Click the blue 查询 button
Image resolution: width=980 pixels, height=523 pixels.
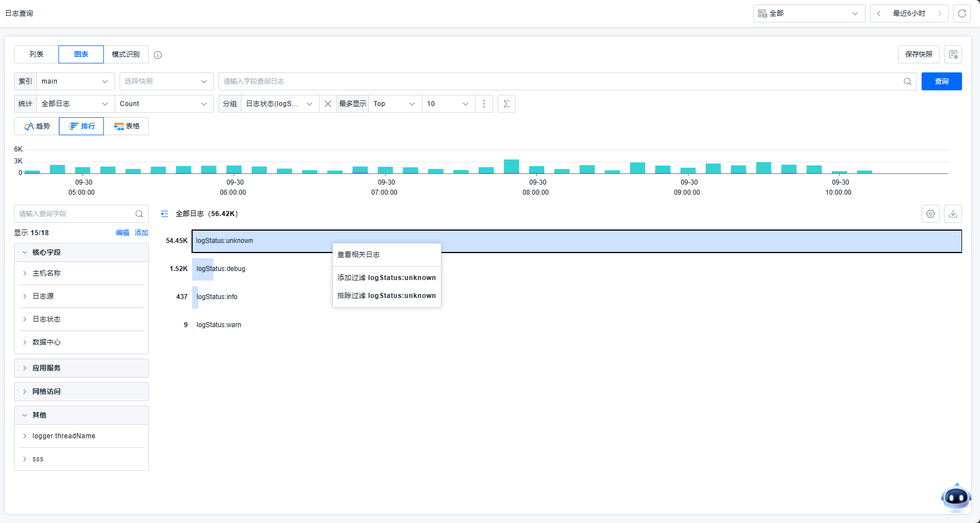pyautogui.click(x=941, y=81)
